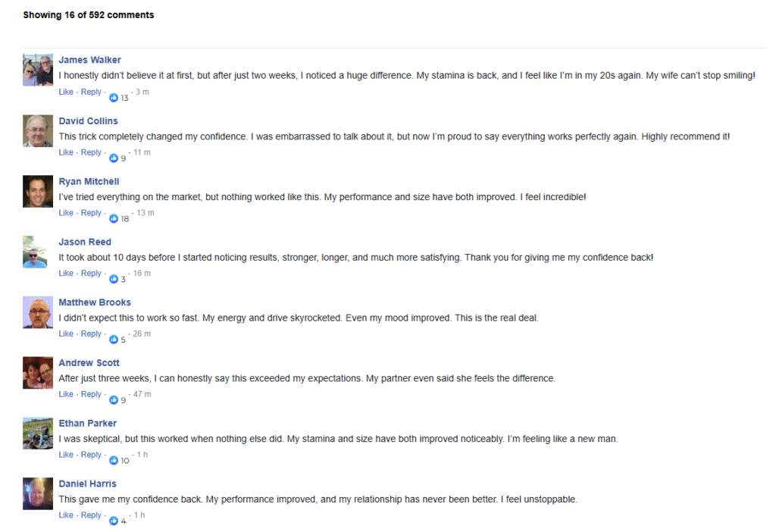
Task: Click the like reaction icon on Andrew Scott's comment
Action: 114,400
